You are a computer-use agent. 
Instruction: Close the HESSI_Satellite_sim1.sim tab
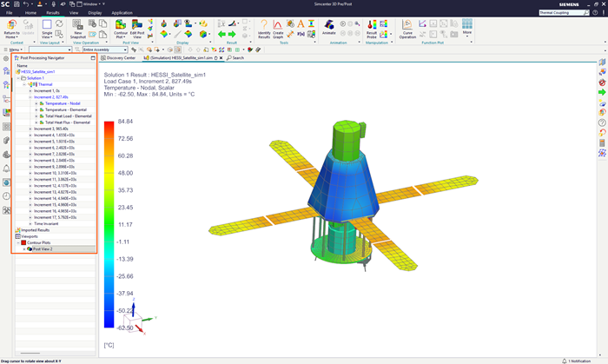(221, 58)
